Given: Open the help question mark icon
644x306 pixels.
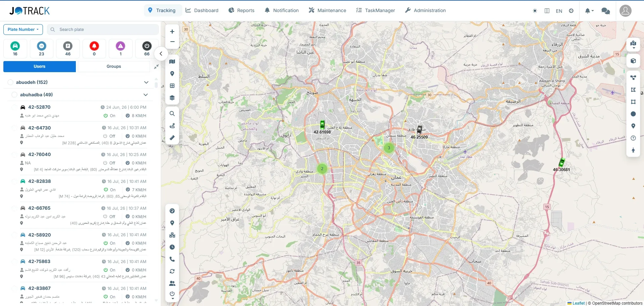Looking at the screenshot, I should (633, 138).
